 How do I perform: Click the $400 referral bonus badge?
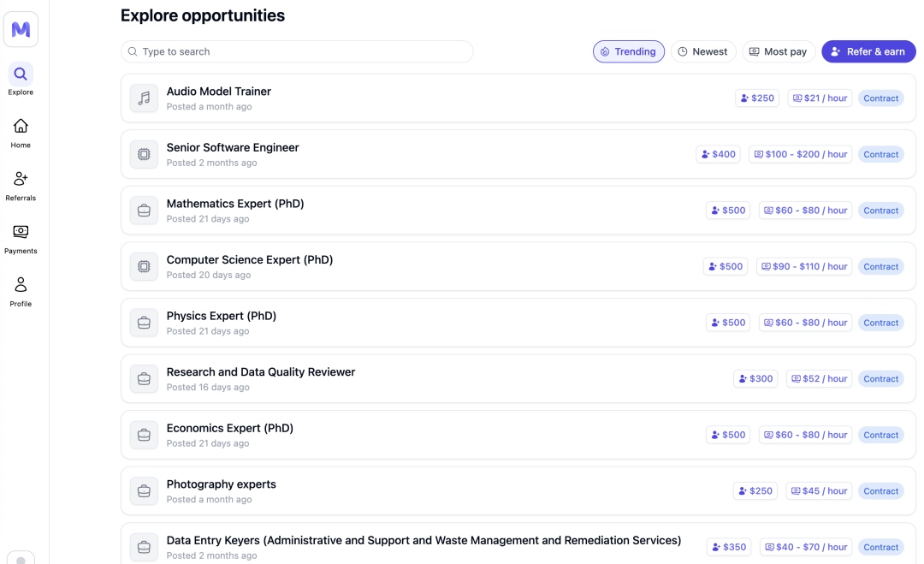tap(718, 154)
